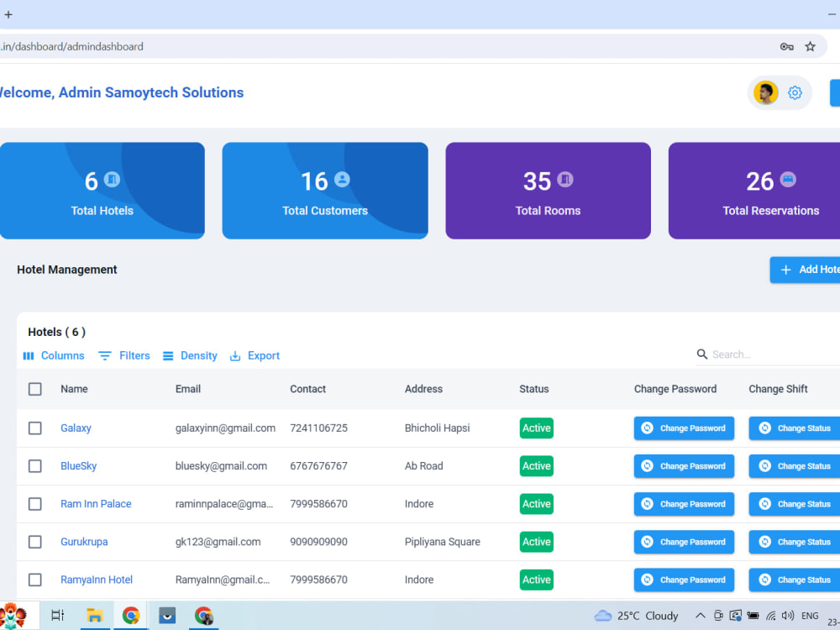Select the Ram Inn Palace row checkbox

coord(34,504)
